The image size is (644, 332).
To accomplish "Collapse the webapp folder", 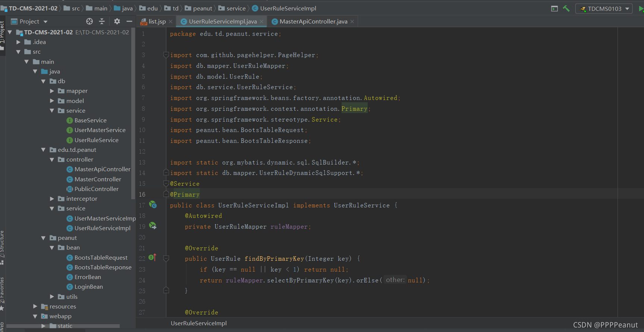I will 35,316.
